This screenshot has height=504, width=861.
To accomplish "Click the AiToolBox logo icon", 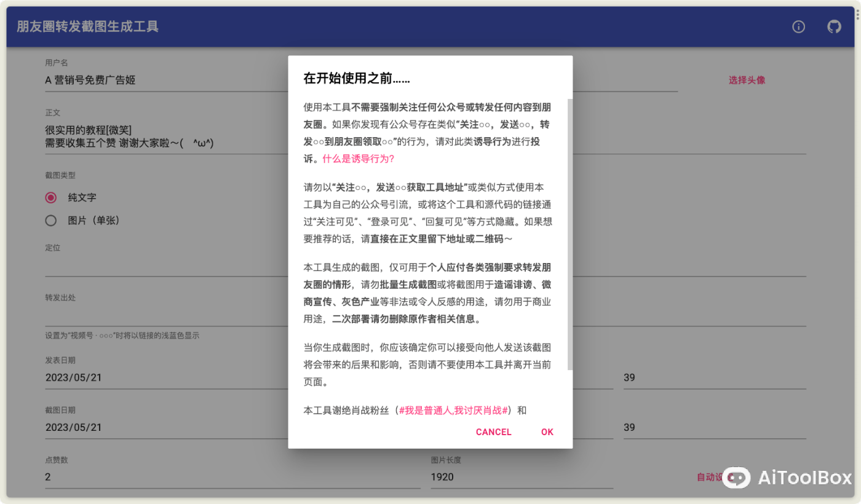I will [x=736, y=478].
